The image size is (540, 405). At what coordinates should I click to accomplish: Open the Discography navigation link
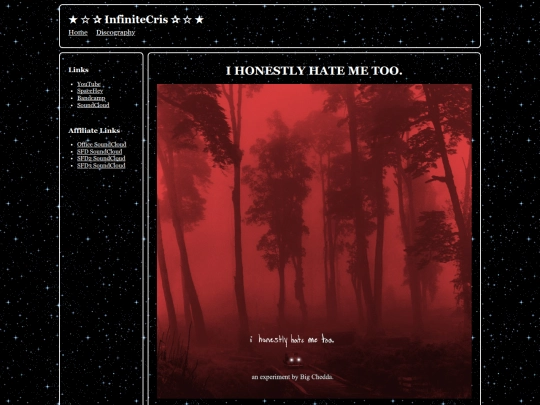[116, 32]
